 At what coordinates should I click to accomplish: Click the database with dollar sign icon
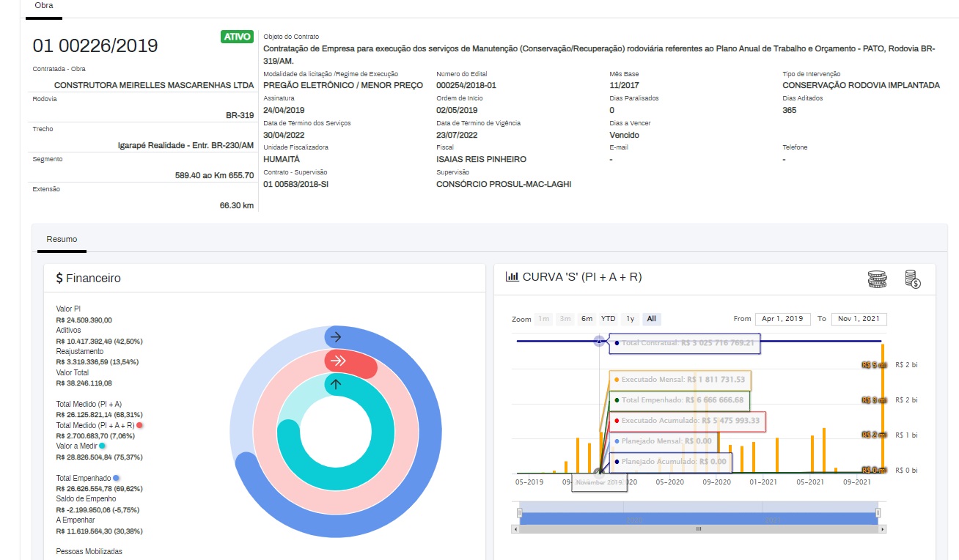coord(912,278)
